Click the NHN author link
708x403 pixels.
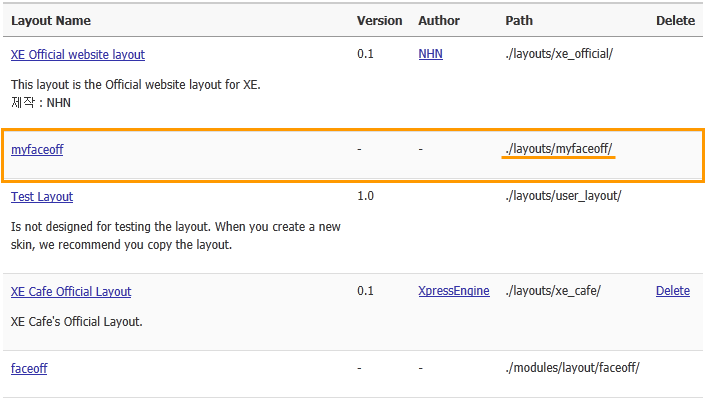pyautogui.click(x=430, y=54)
